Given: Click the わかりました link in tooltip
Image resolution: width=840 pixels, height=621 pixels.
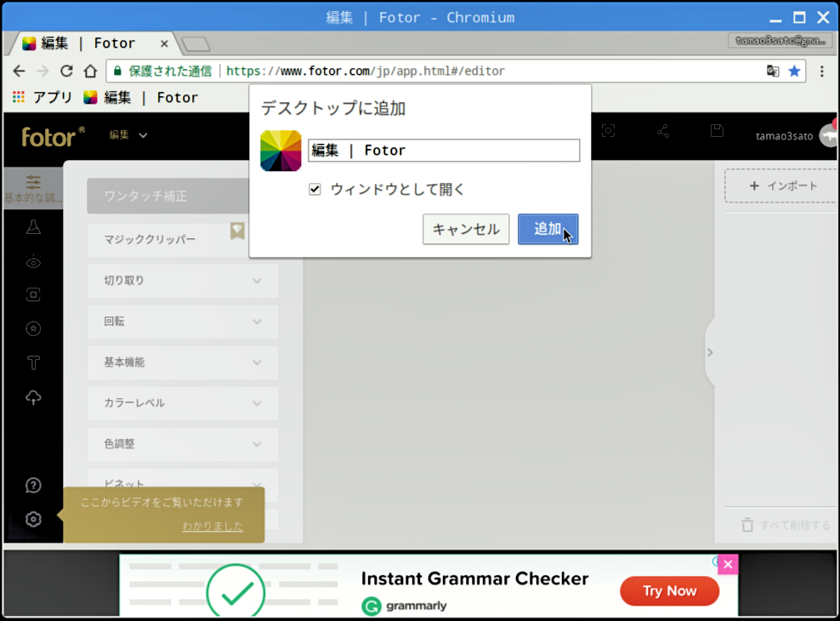Looking at the screenshot, I should pos(213,527).
